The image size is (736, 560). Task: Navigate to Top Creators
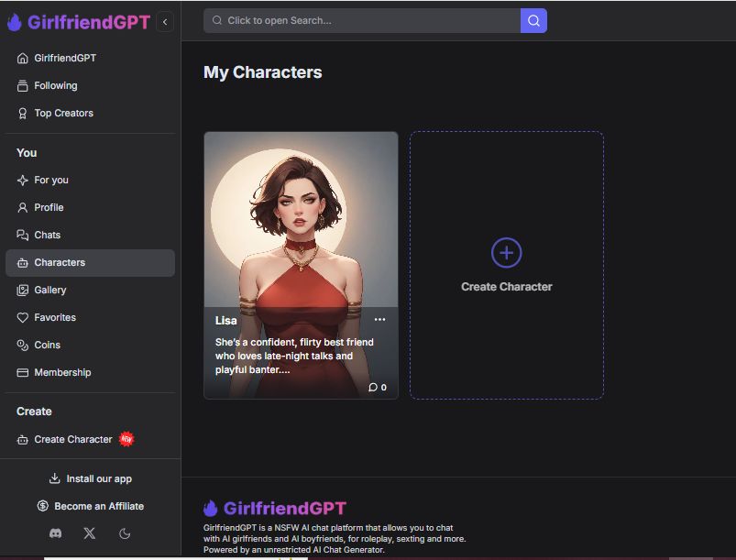tap(63, 113)
